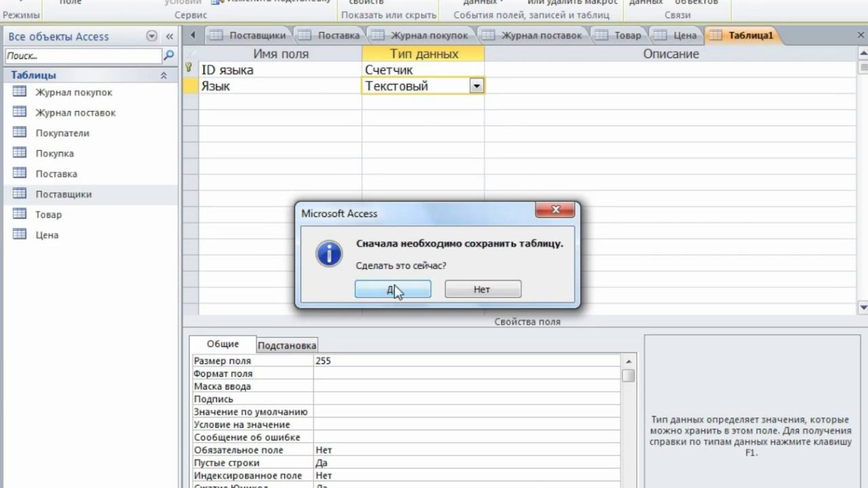868x488 pixels.
Task: Click the Условие на значение property row
Action: pyautogui.click(x=406, y=425)
